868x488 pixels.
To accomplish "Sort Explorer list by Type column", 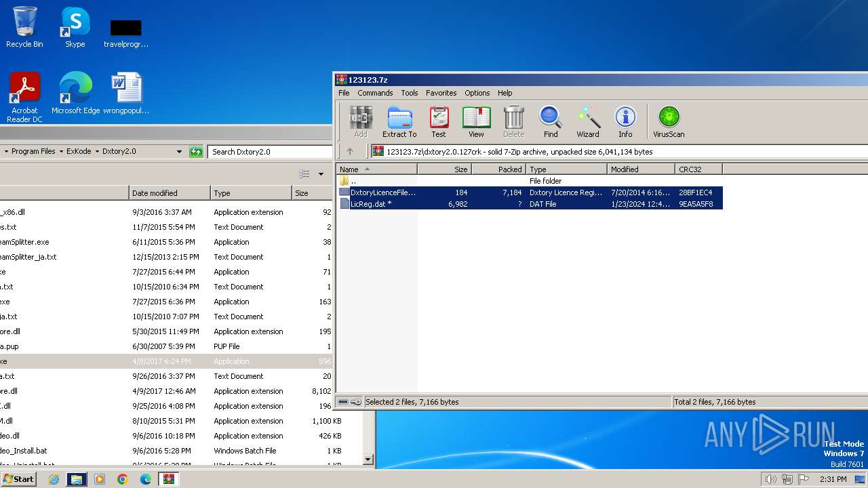I will click(x=252, y=193).
